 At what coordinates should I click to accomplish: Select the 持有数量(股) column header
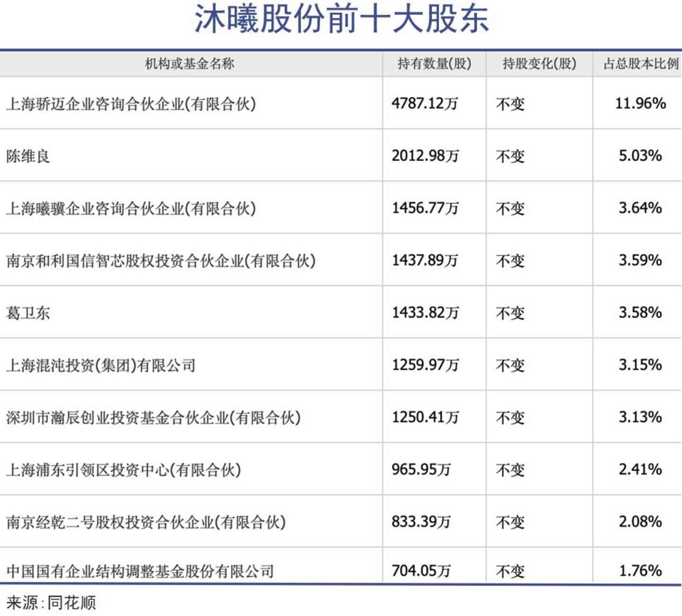(434, 63)
